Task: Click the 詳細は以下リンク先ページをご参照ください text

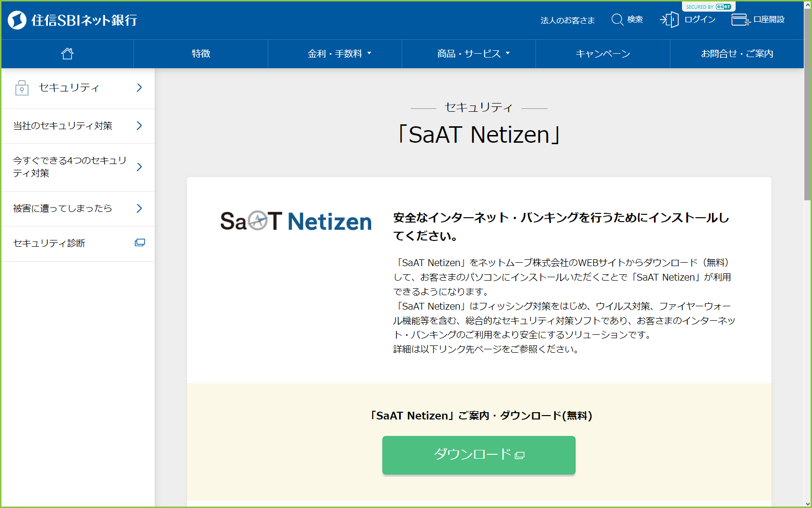Action: pos(487,349)
